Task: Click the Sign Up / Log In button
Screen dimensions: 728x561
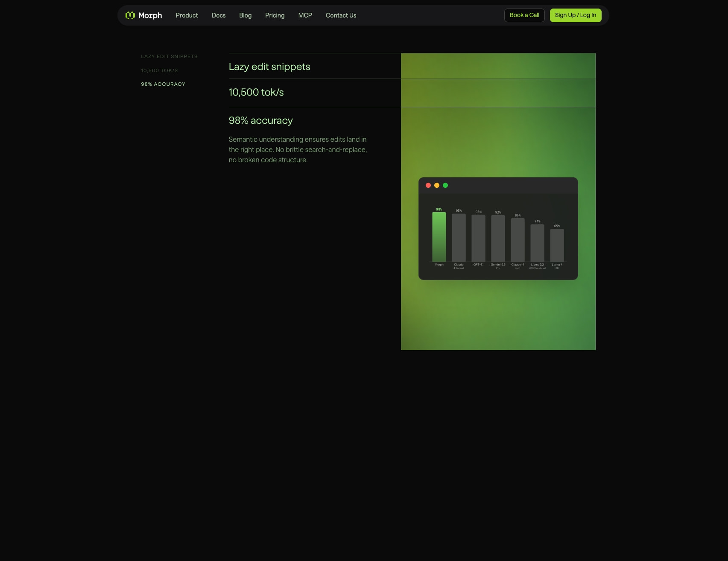Action: click(x=576, y=15)
